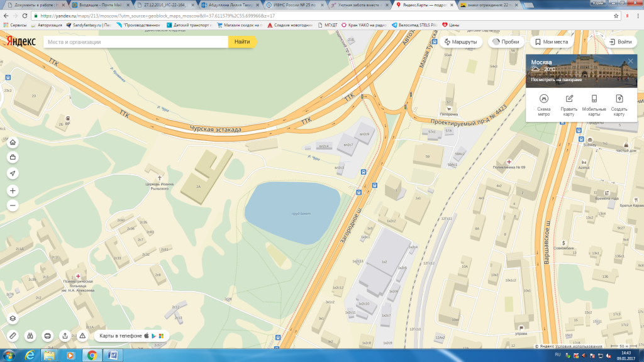Switch to the знаки отражения tab
Viewport: 644px width, 362px height.
pyautogui.click(x=489, y=5)
